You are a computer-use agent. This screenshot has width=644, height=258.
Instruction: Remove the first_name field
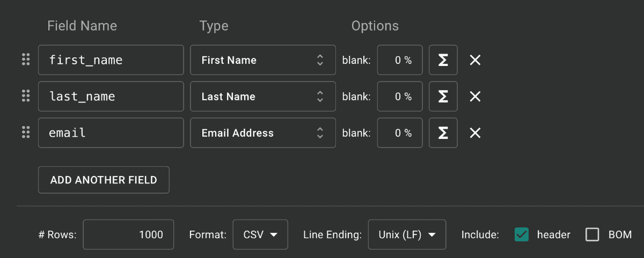tap(475, 60)
